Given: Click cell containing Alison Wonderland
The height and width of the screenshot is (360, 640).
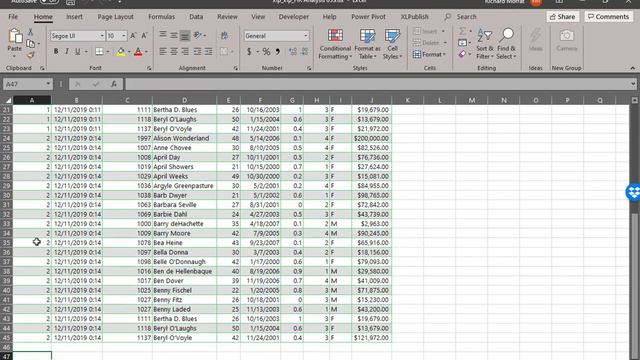Looking at the screenshot, I should (x=184, y=138).
